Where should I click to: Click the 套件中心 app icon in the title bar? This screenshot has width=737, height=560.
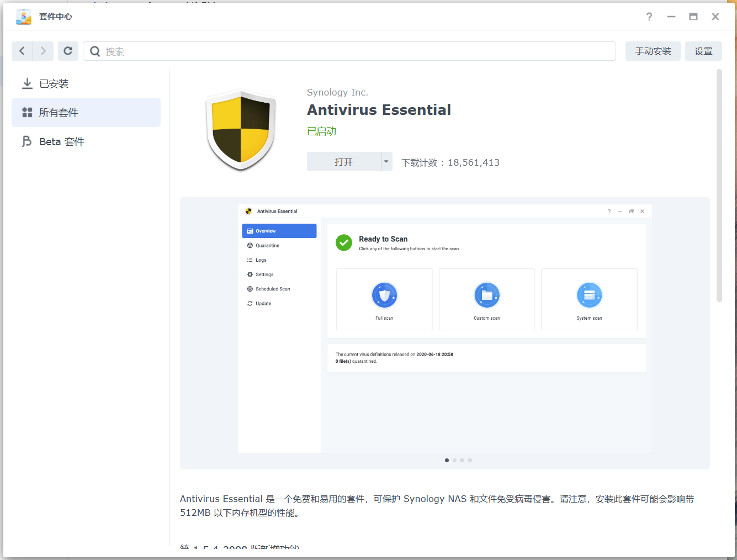pyautogui.click(x=24, y=17)
